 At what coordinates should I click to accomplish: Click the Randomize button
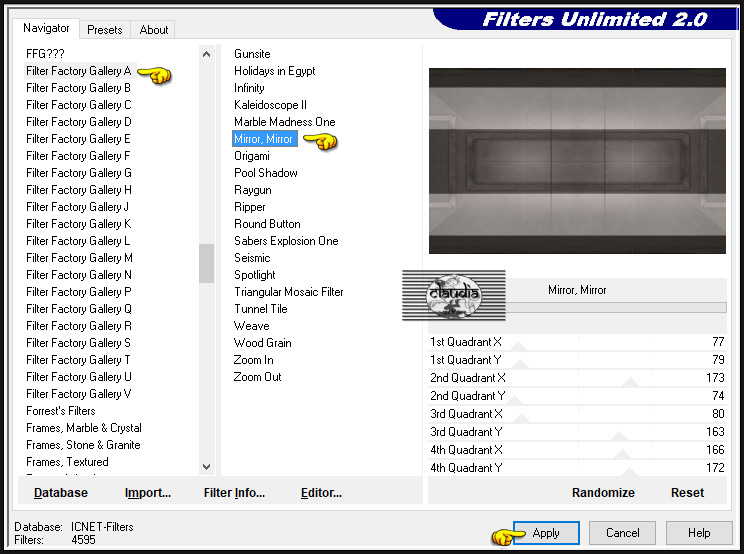pos(603,493)
